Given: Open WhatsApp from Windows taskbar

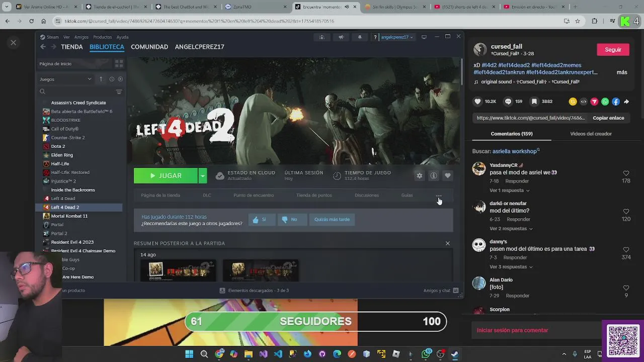Looking at the screenshot, I should point(426,354).
